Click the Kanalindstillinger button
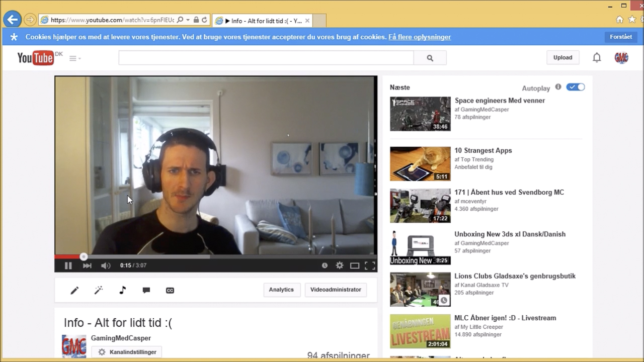The image size is (644, 362). pyautogui.click(x=126, y=352)
